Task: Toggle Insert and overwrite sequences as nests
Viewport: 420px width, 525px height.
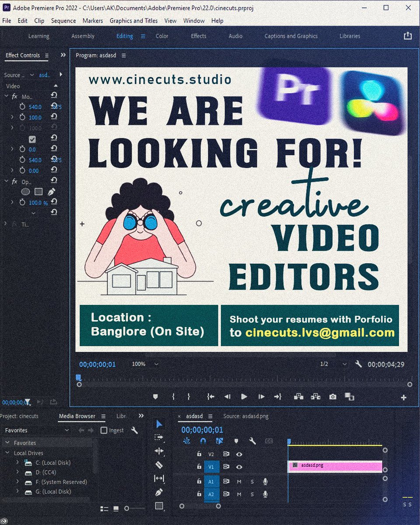Action: click(187, 441)
